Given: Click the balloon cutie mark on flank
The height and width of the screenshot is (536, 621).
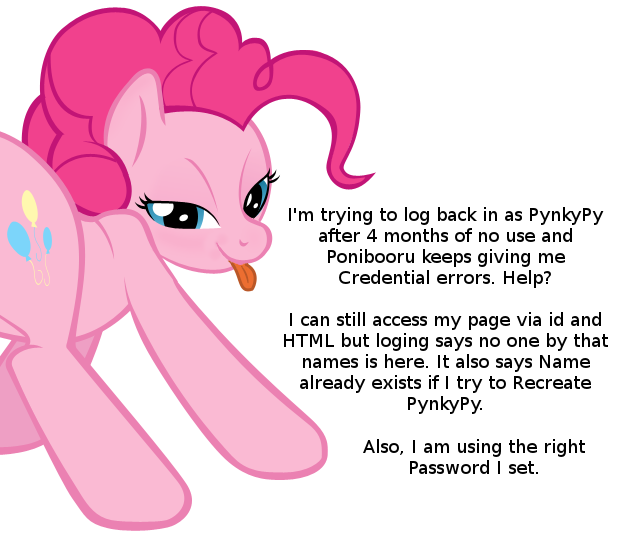Looking at the screenshot, I should pyautogui.click(x=30, y=238).
